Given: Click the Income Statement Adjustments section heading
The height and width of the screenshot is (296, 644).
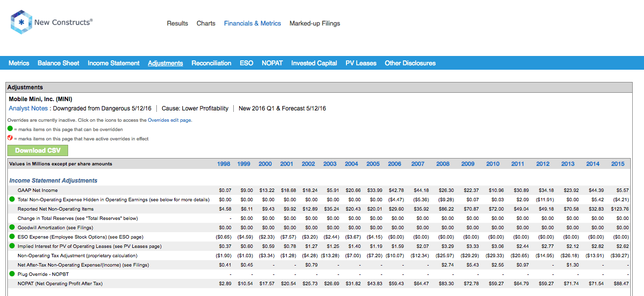Looking at the screenshot, I should pyautogui.click(x=53, y=181).
